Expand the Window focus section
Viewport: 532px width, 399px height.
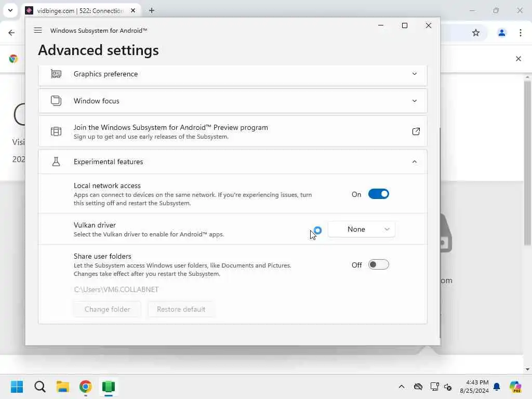click(x=414, y=101)
